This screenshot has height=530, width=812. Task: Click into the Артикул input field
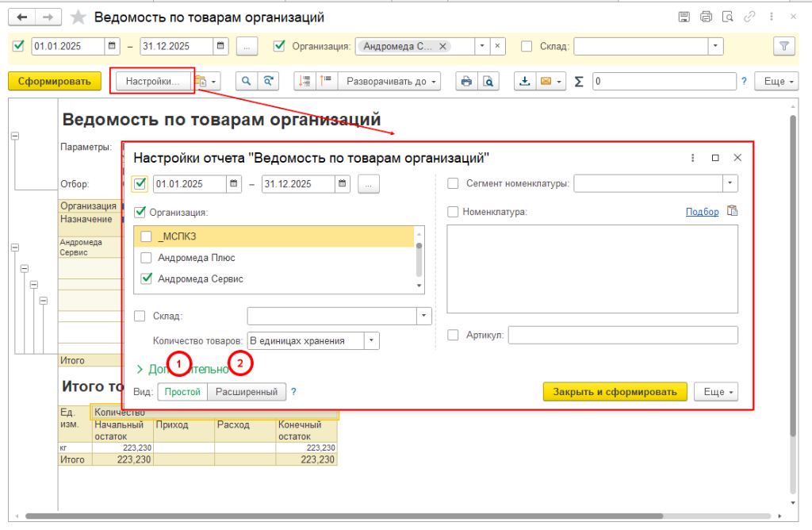tap(622, 336)
